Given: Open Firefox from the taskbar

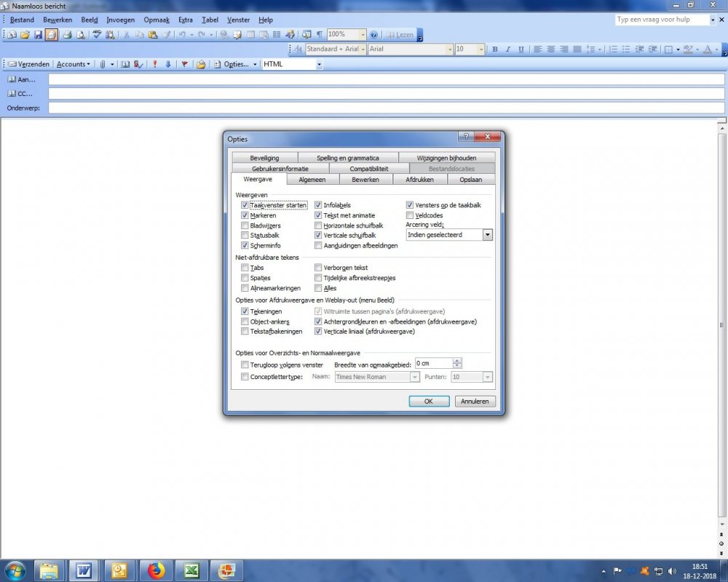Looking at the screenshot, I should [x=156, y=570].
